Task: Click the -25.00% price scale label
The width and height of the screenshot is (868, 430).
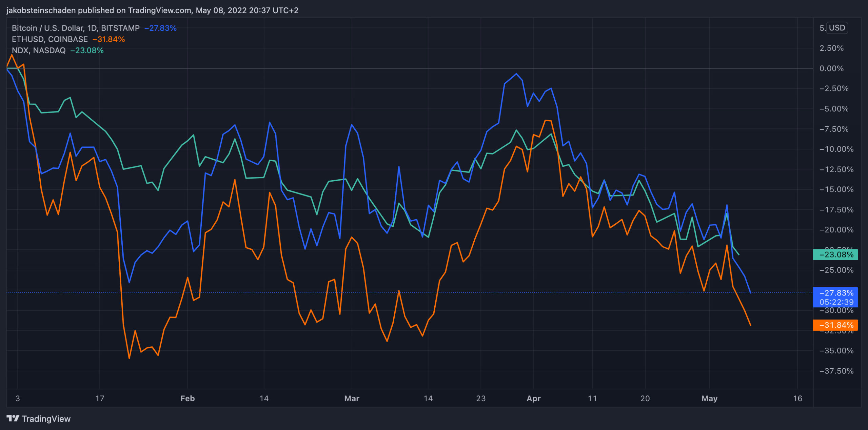Action: pos(836,270)
